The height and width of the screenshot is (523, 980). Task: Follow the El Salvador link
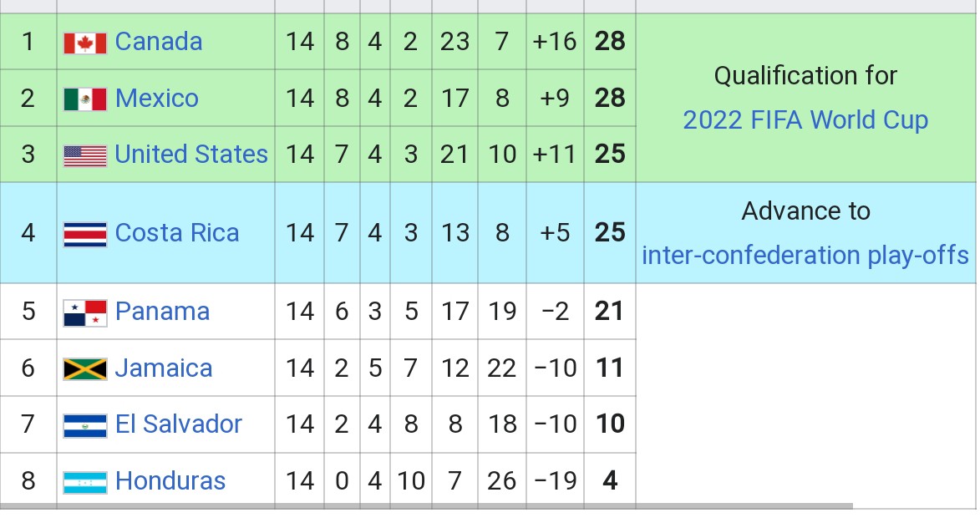(x=179, y=424)
